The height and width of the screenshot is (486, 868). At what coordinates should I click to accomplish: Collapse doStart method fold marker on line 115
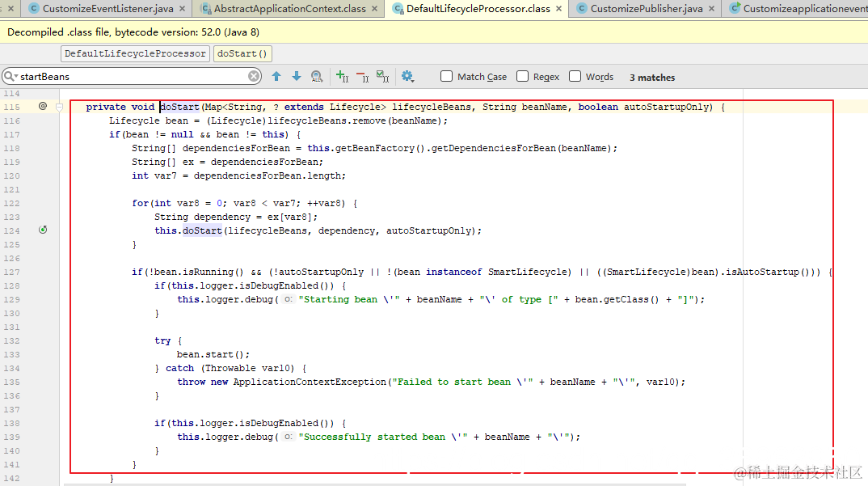pos(59,107)
